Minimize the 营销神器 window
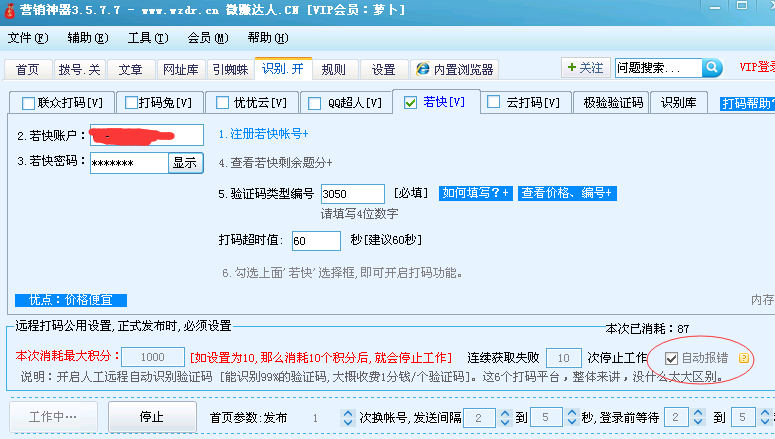Screen dimensions: 775x439 (715, 7)
